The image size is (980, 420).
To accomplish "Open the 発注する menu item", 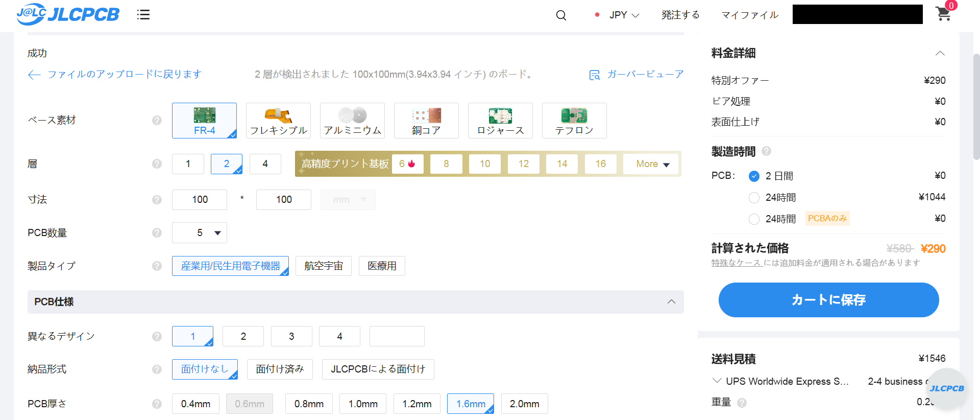I will click(x=680, y=15).
